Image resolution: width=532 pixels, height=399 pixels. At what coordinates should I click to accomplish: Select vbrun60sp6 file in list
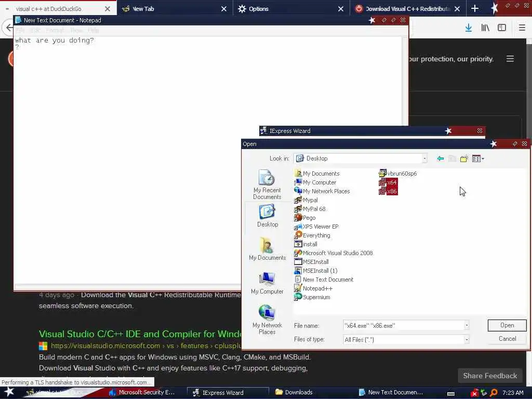397,174
